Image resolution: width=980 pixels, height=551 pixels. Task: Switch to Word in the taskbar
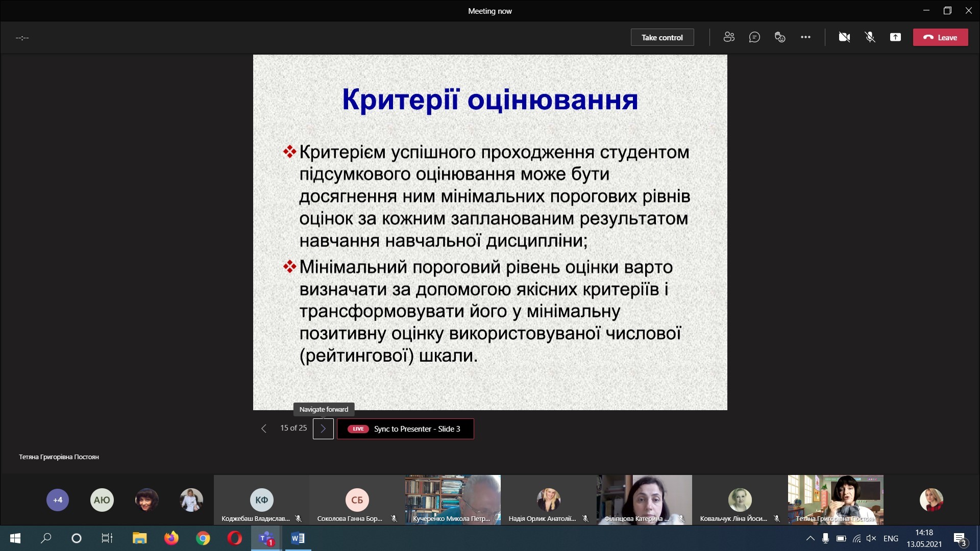pyautogui.click(x=298, y=538)
